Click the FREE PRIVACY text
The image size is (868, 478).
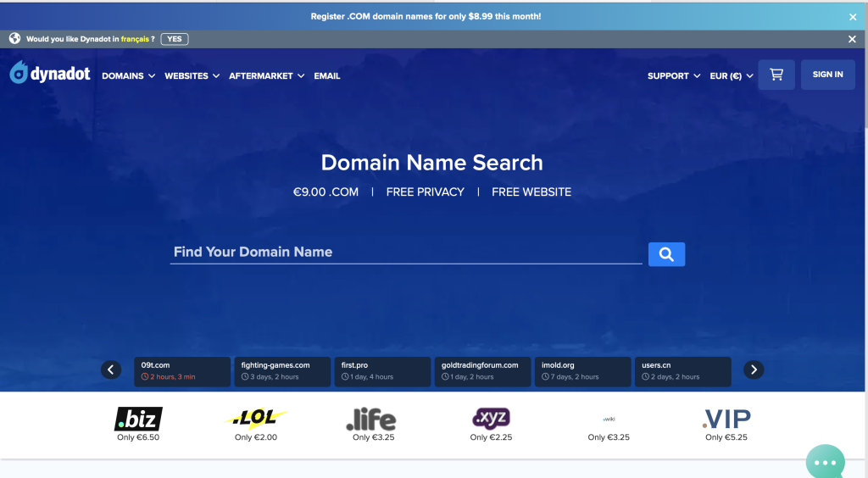(x=426, y=192)
